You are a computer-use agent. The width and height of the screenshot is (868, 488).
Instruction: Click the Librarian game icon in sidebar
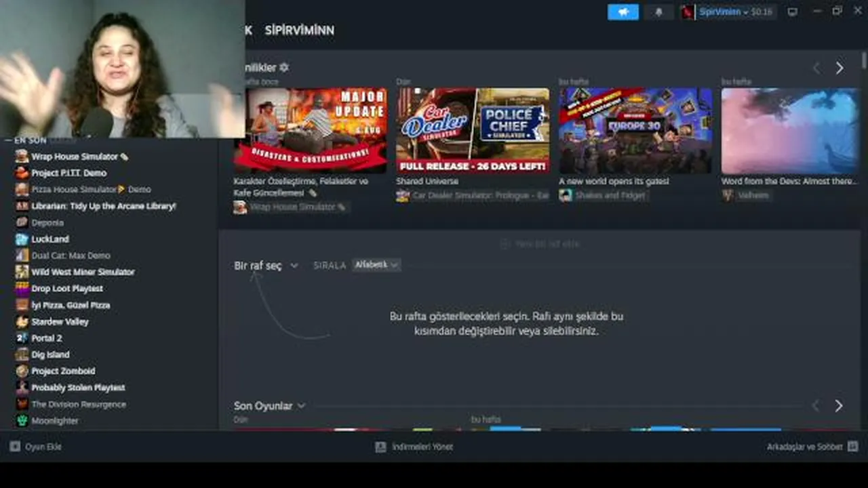coord(22,206)
